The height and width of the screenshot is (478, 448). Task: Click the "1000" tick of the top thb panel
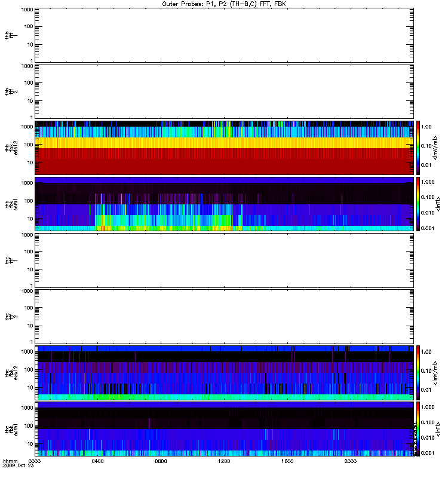click(x=27, y=10)
